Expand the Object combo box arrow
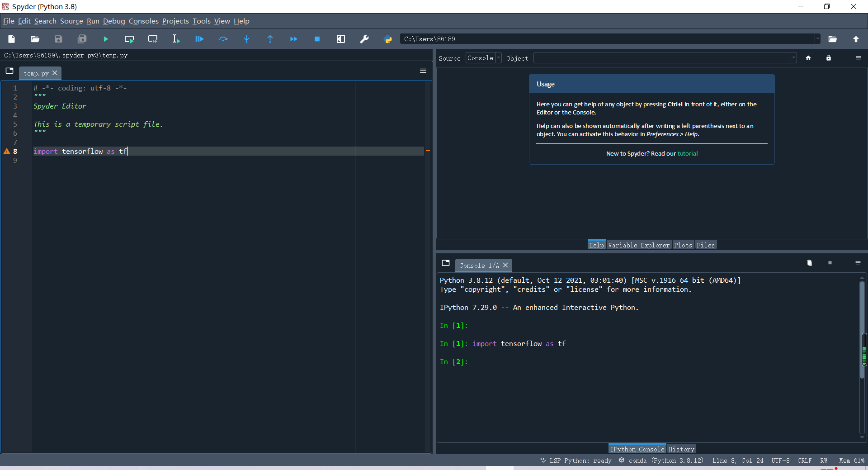The width and height of the screenshot is (868, 470). pos(793,58)
